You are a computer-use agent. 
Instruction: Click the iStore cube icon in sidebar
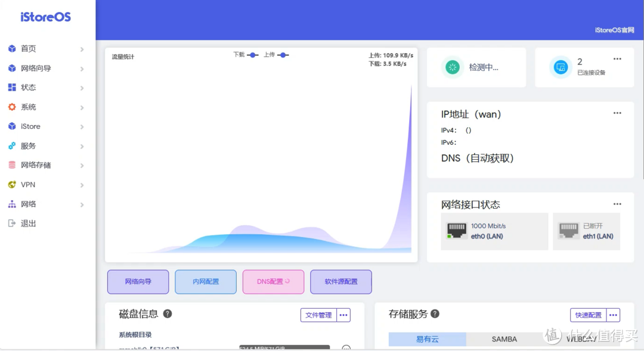pyautogui.click(x=12, y=126)
